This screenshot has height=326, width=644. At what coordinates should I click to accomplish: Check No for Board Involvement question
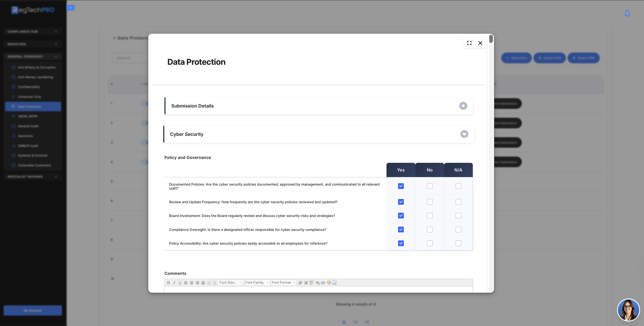coord(429,216)
